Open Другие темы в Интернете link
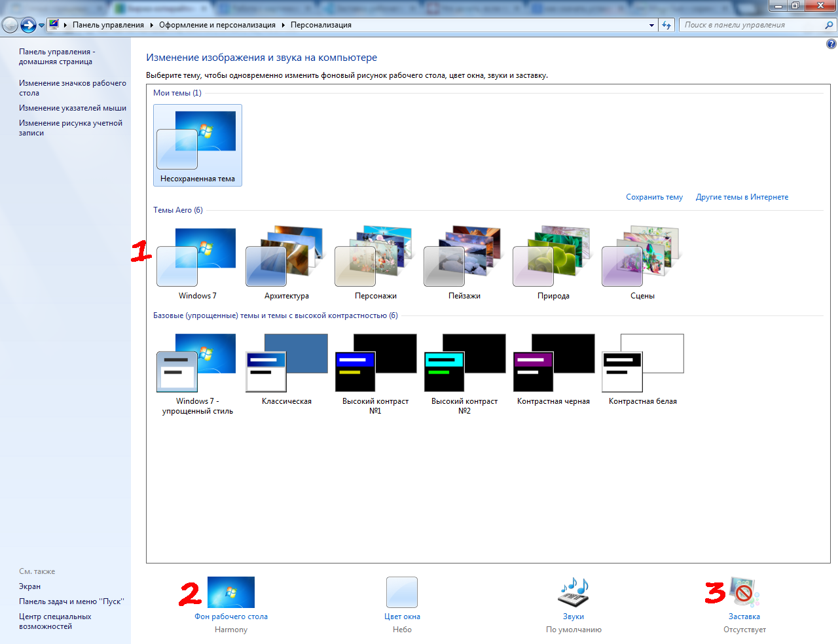Image resolution: width=838 pixels, height=644 pixels. pyautogui.click(x=742, y=197)
